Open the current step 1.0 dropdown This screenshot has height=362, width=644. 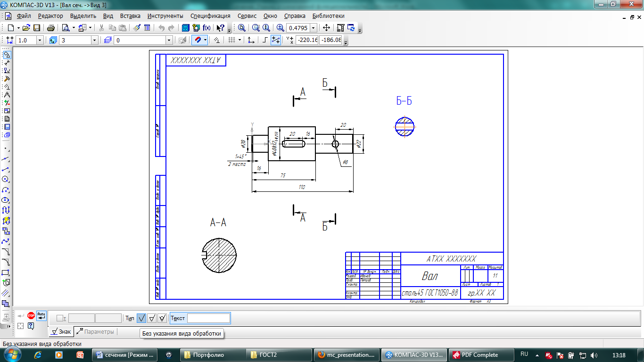pyautogui.click(x=40, y=40)
